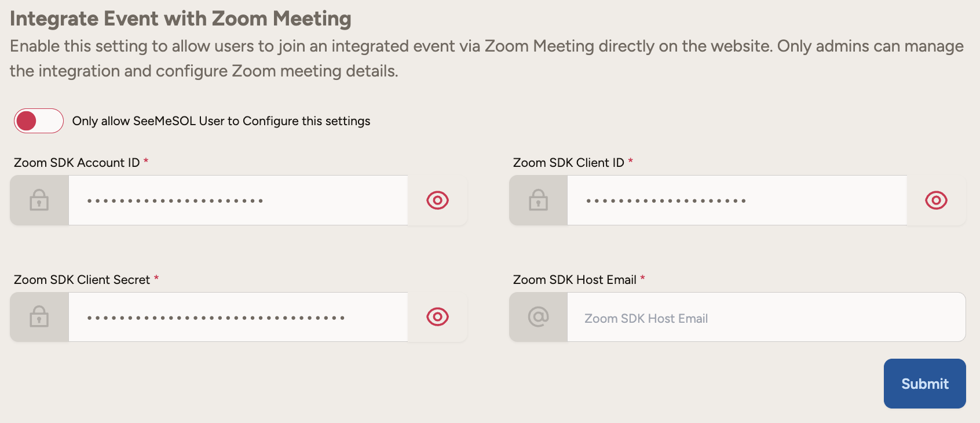Click the Zoom SDK Host Email field

click(x=766, y=318)
